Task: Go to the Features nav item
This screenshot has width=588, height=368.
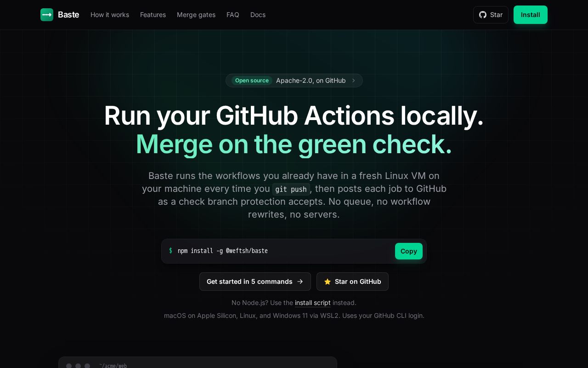Action: [x=153, y=15]
